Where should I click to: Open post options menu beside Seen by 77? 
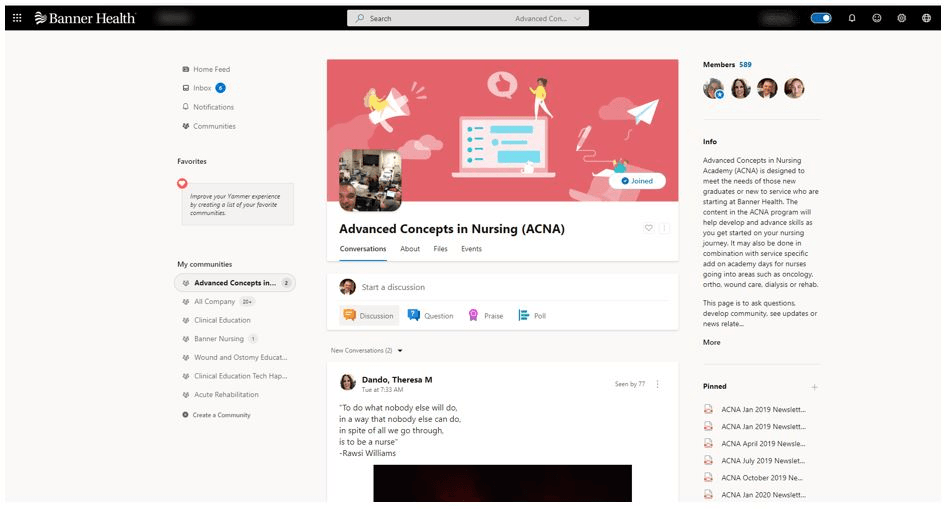(x=658, y=384)
